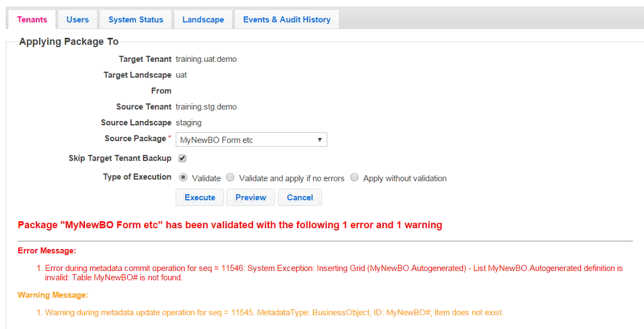Select Apply without validation option
The image size is (644, 329).
(354, 178)
